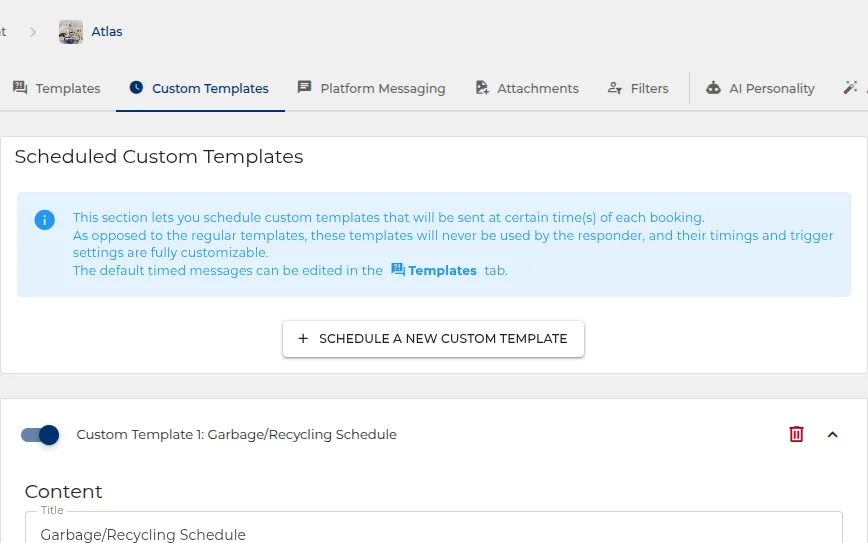
Task: Open the Templates tab
Action: tap(56, 88)
